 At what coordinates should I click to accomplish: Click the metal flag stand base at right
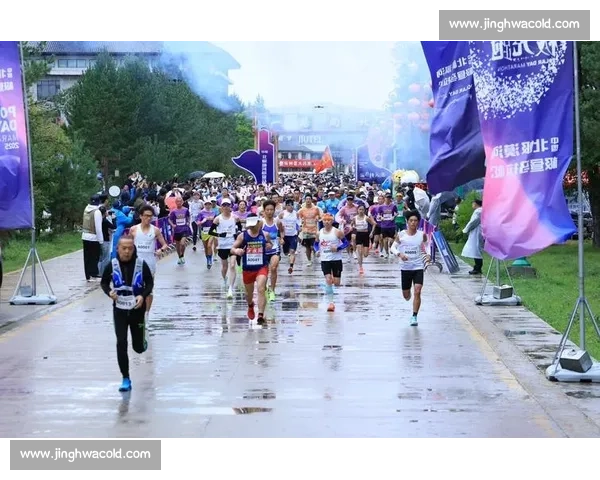pos(574,363)
